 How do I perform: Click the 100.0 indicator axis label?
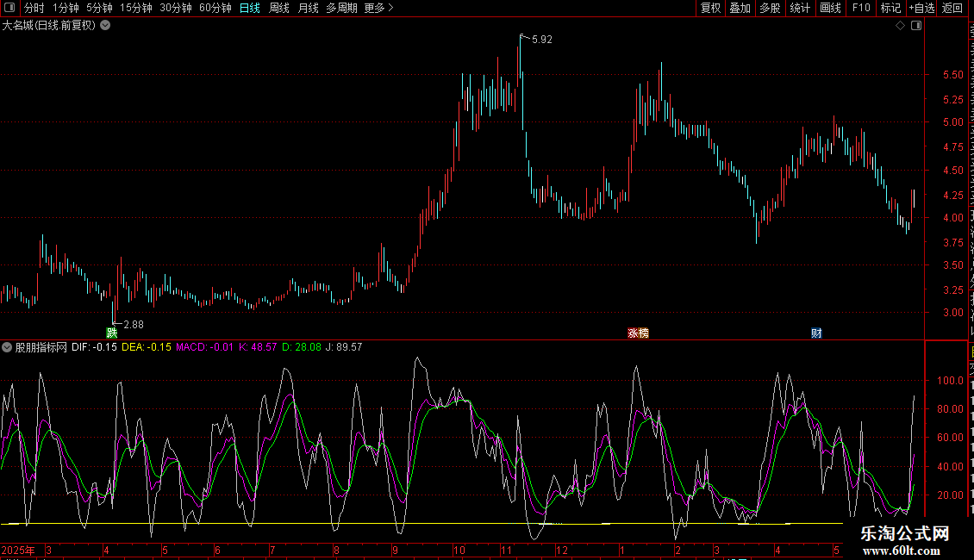click(951, 381)
